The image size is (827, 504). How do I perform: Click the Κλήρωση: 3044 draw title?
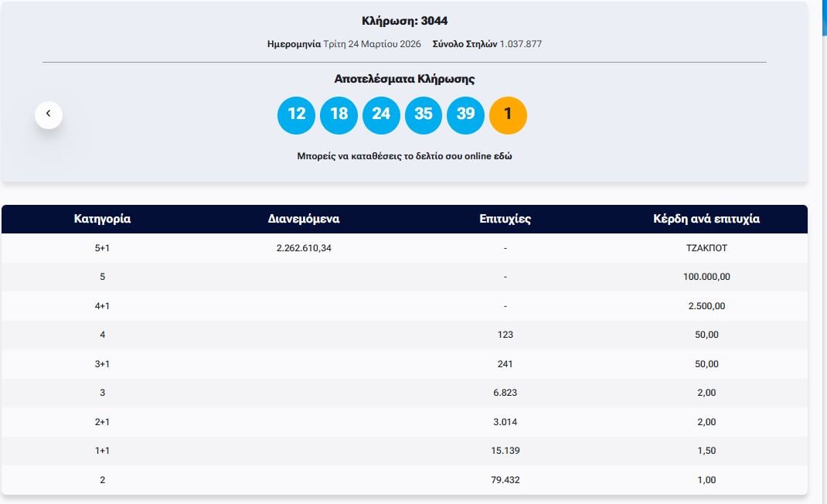[404, 21]
